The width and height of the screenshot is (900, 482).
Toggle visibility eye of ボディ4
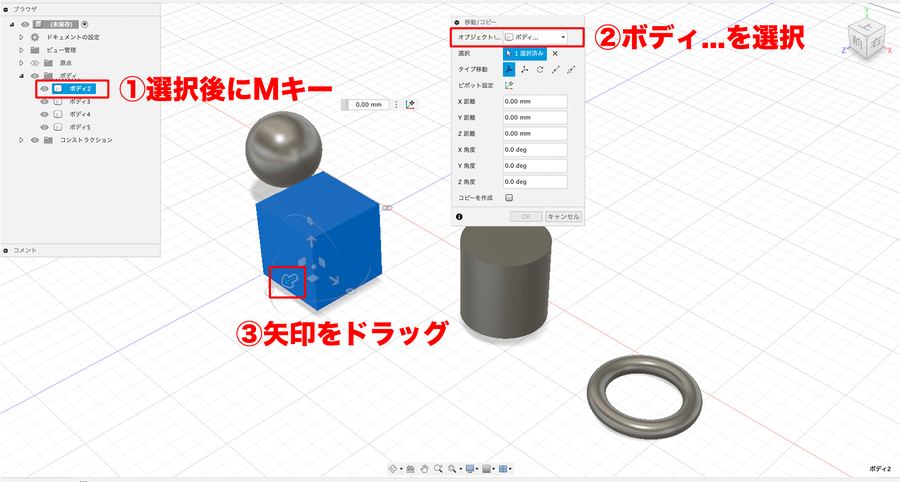point(44,114)
